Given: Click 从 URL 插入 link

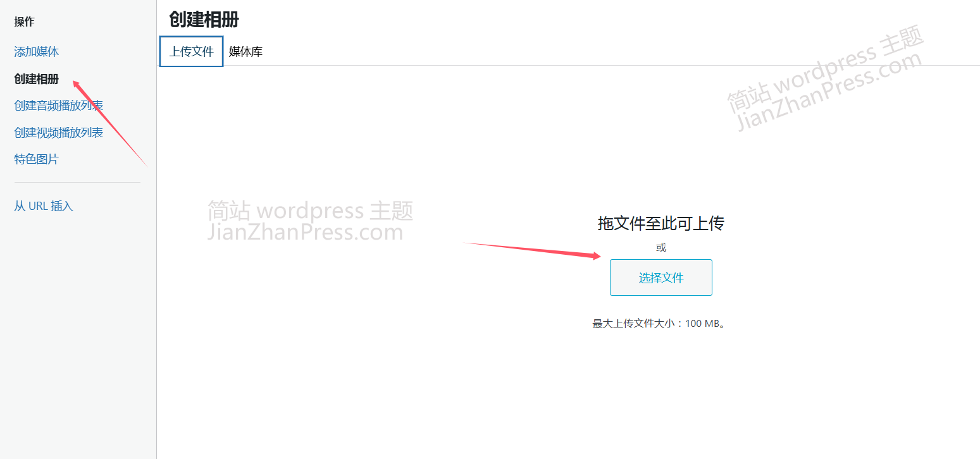Looking at the screenshot, I should (x=44, y=206).
